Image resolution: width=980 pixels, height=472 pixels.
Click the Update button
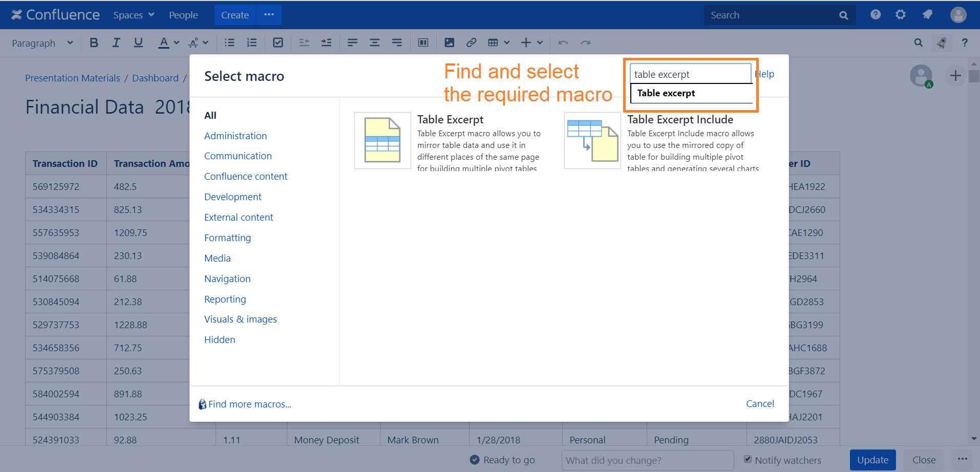click(872, 460)
